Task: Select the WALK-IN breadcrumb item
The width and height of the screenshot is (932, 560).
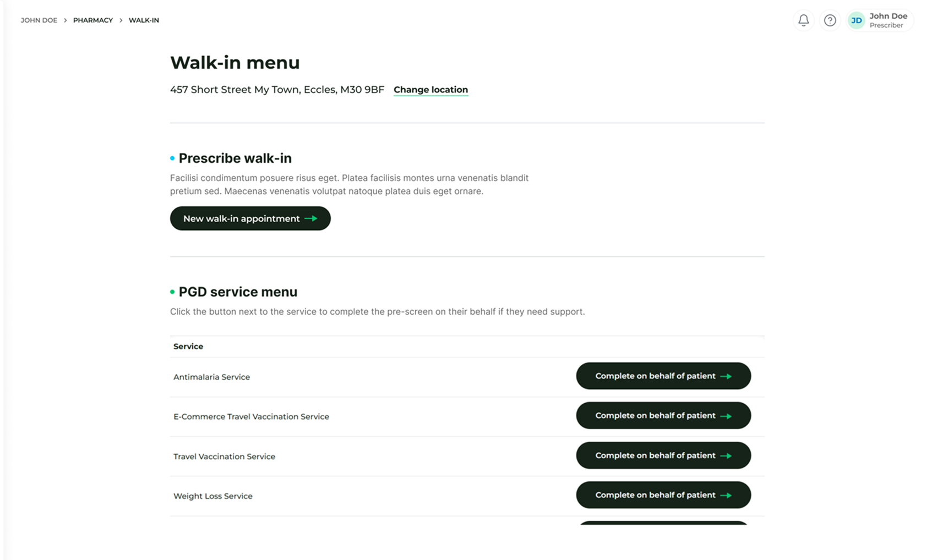Action: (x=144, y=20)
